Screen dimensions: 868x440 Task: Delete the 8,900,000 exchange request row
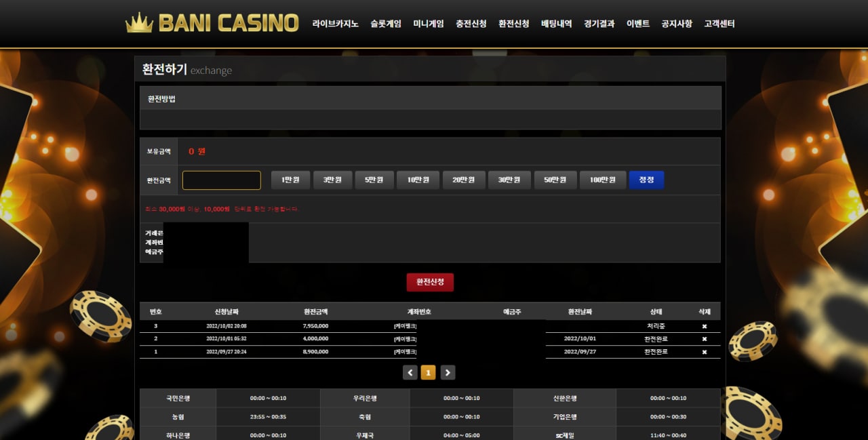[x=704, y=352]
